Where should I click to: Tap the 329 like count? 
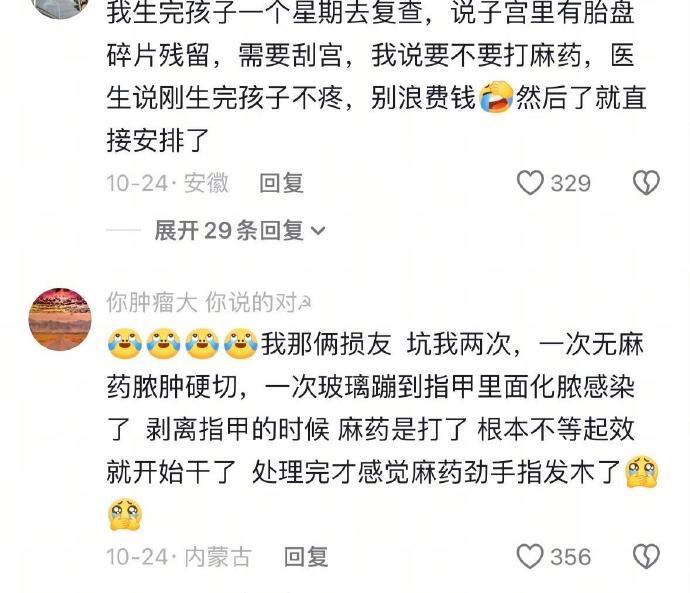(x=571, y=183)
